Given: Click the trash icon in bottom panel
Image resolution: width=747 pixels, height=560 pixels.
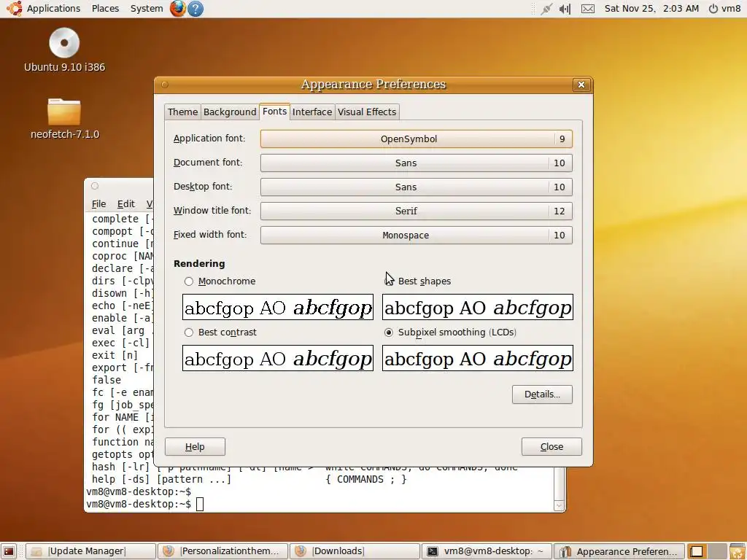Looking at the screenshot, I should click(737, 551).
